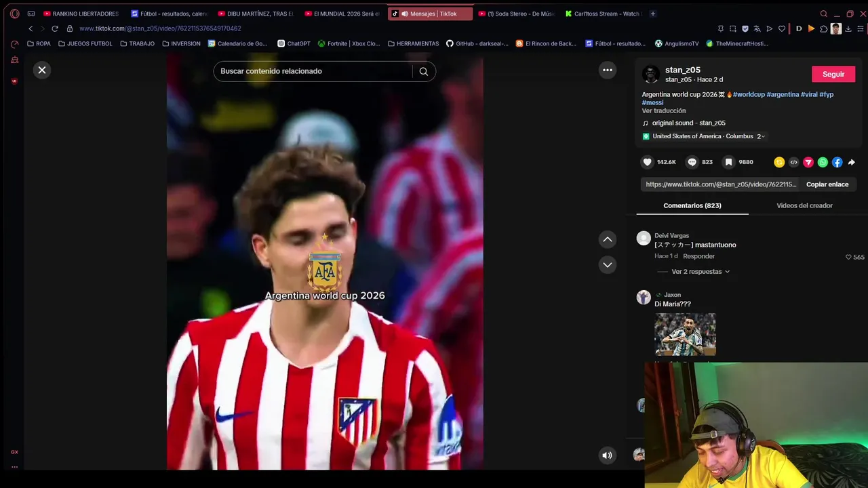This screenshot has height=488, width=868.
Task: Click the search magnifier icon
Action: coord(424,71)
